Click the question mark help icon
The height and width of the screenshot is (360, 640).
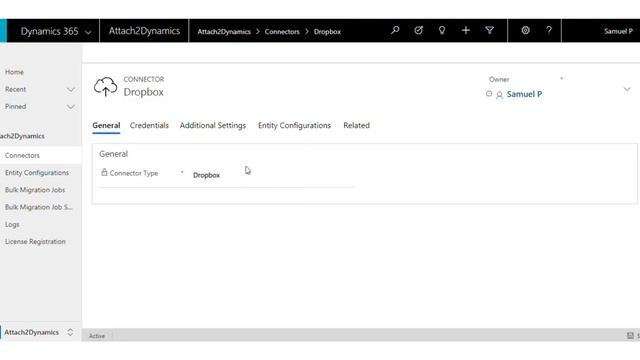[x=549, y=30]
